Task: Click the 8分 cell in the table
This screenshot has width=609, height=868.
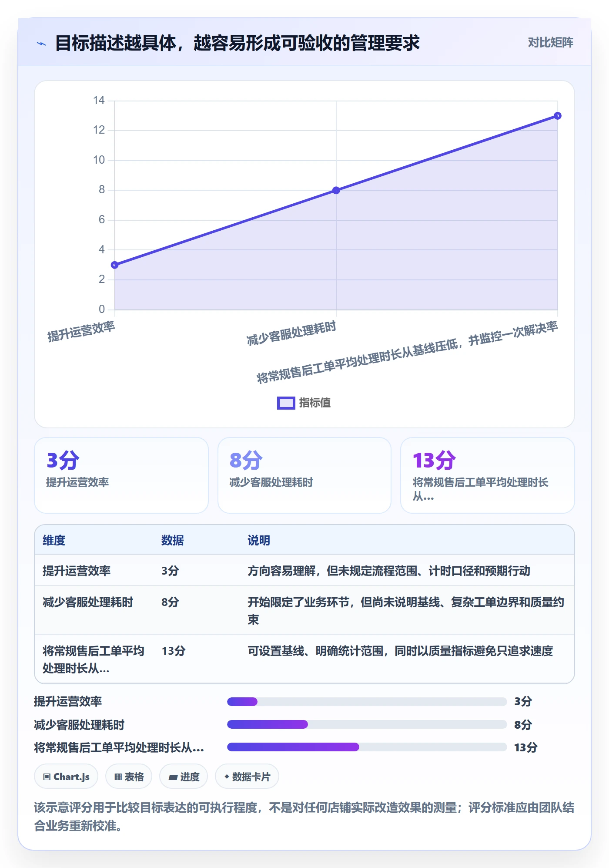Action: [170, 602]
